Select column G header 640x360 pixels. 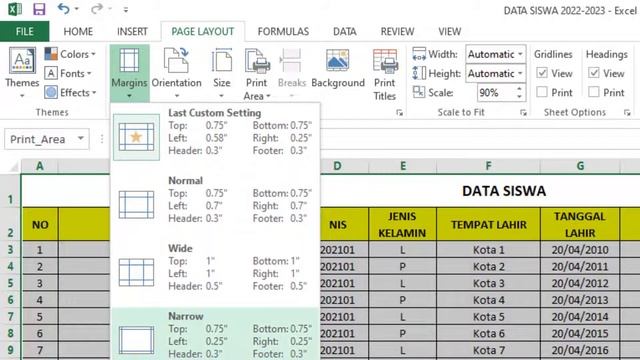pyautogui.click(x=580, y=166)
